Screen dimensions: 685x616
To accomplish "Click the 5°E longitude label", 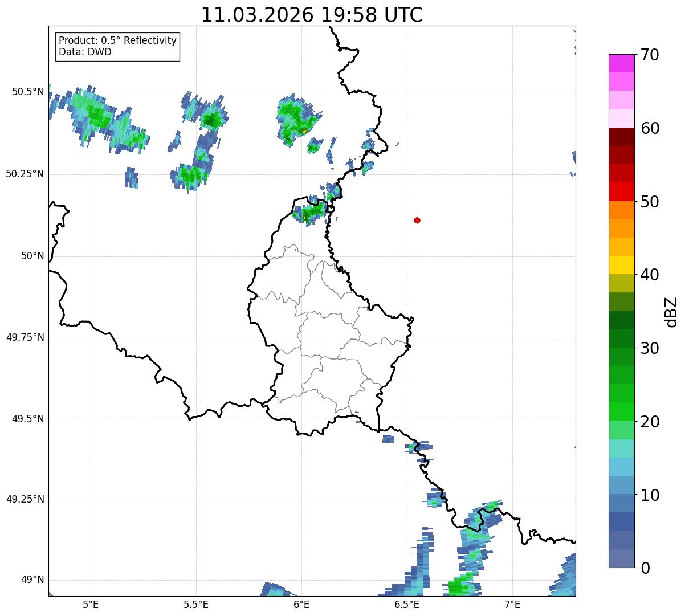I will [x=91, y=604].
